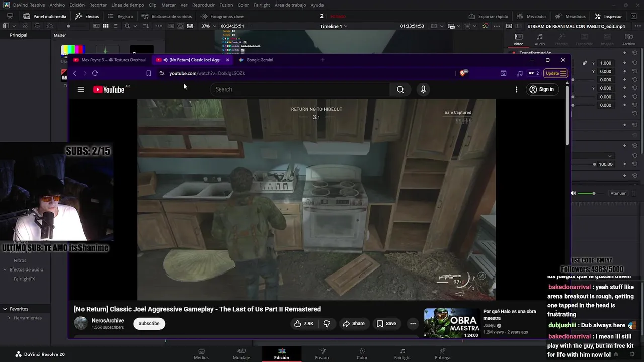Expand Efectos de audio in the tree
The height and width of the screenshot is (362, 644).
pos(5,269)
